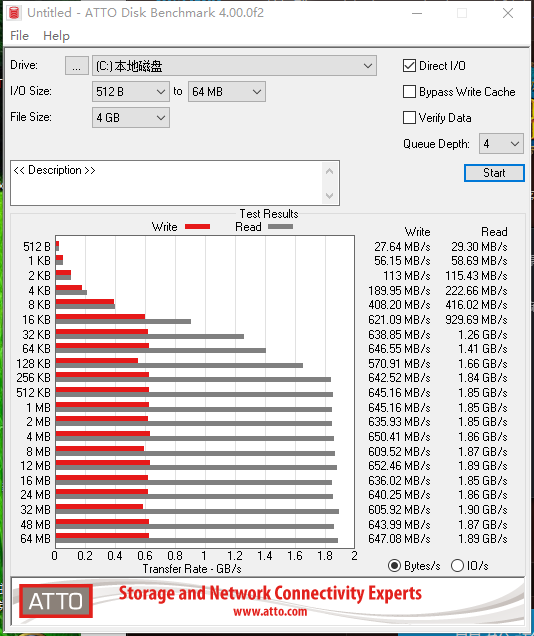Enable the Verify Data checkbox

pyautogui.click(x=409, y=118)
